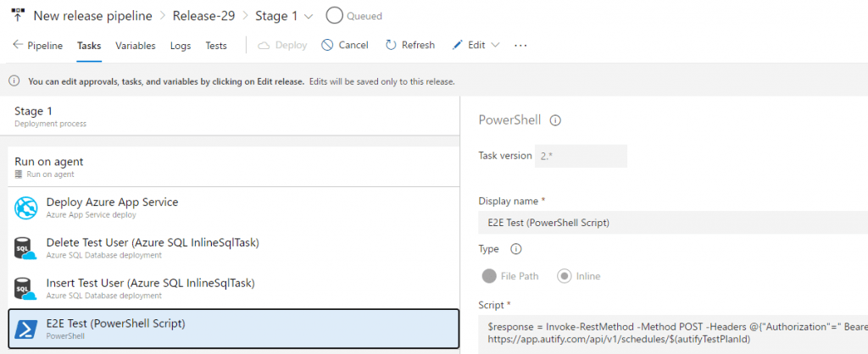Open Release-29 breadcrumb link

coord(203,16)
